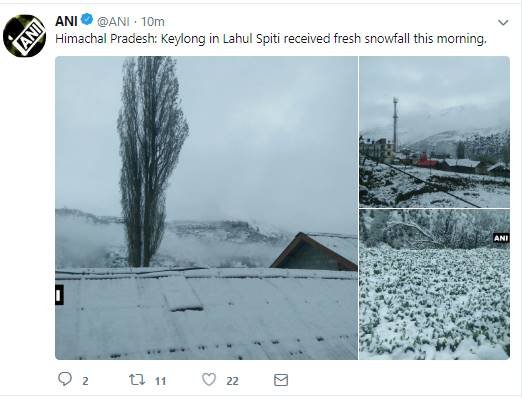
Task: Open the tweet options chevron menu
Action: coord(503,22)
